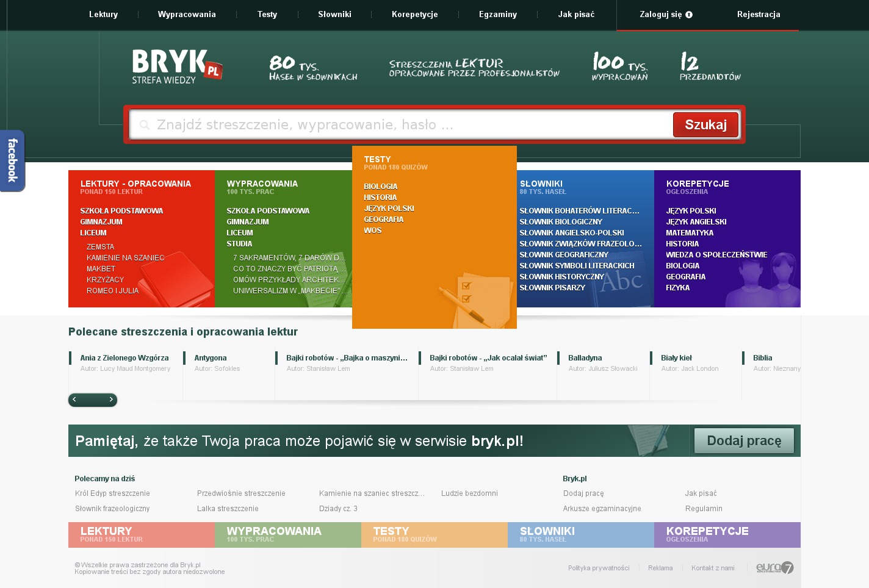
Task: Open Słowniki in top navigation
Action: (x=335, y=14)
